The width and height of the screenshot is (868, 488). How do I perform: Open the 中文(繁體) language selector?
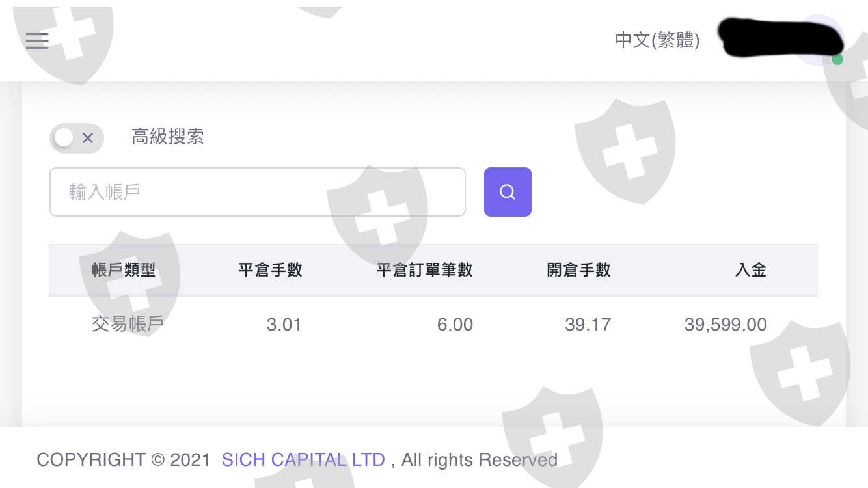[x=657, y=40]
